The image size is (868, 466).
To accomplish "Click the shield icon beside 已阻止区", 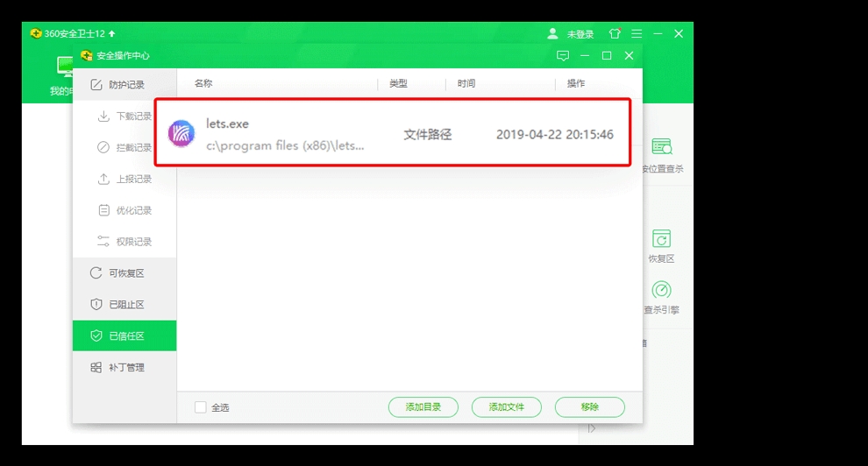I will [96, 304].
